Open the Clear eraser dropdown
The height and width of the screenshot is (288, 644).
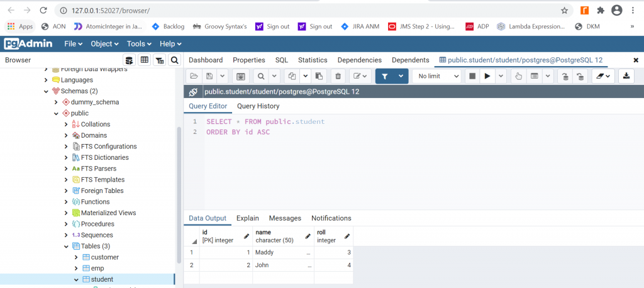coord(603,76)
